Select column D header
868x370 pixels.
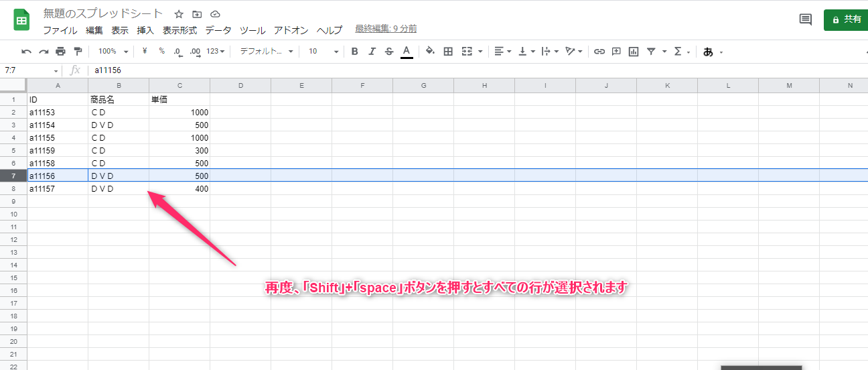tap(240, 85)
